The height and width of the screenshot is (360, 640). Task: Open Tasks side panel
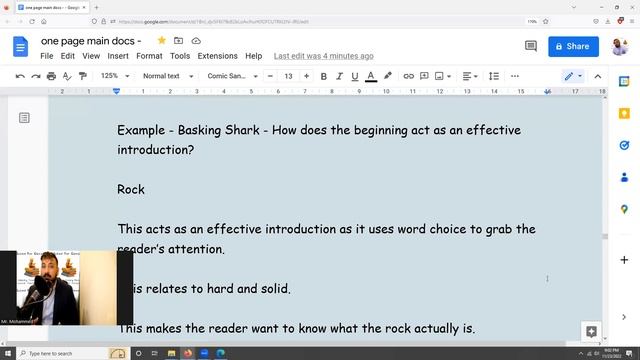624,145
